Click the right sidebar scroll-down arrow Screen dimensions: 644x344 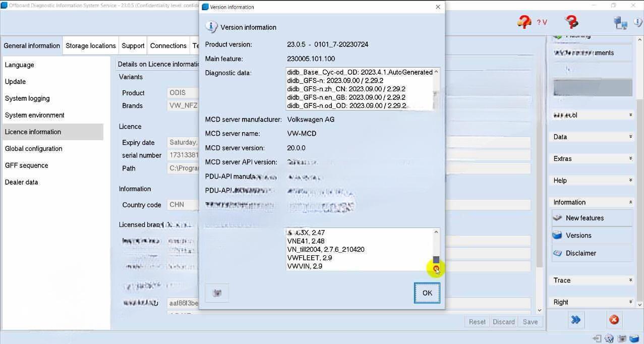639,304
